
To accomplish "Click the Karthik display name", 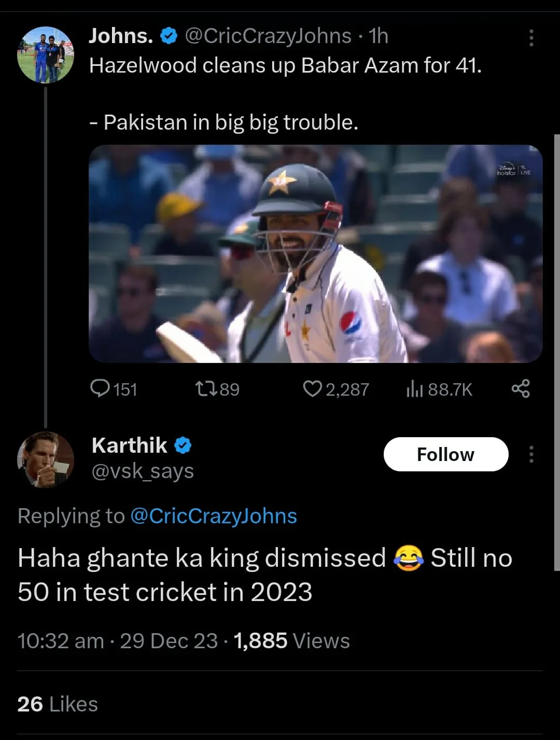I will click(130, 445).
